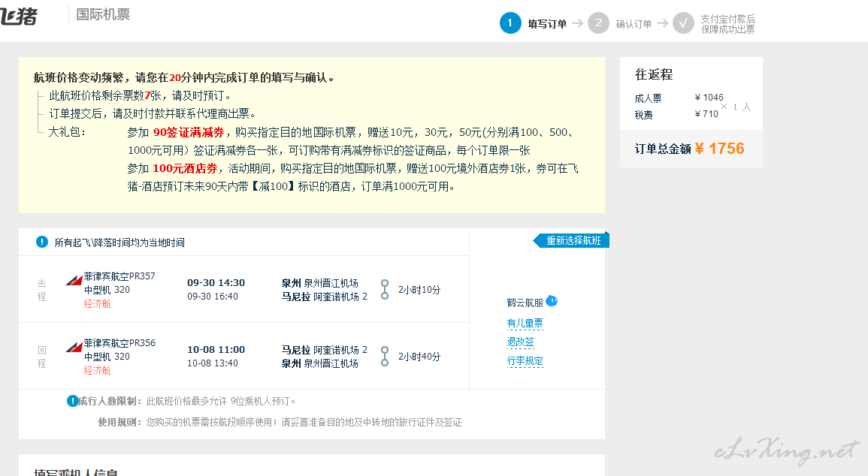Click the order total ¥ 1756
The height and width of the screenshot is (476, 868).
click(719, 149)
